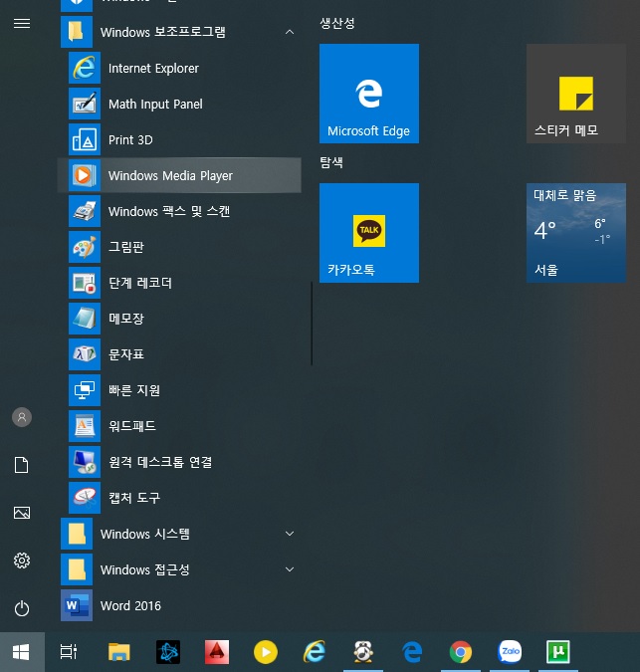Click the 메모장 notepad icon
This screenshot has height=672, width=640.
click(85, 319)
